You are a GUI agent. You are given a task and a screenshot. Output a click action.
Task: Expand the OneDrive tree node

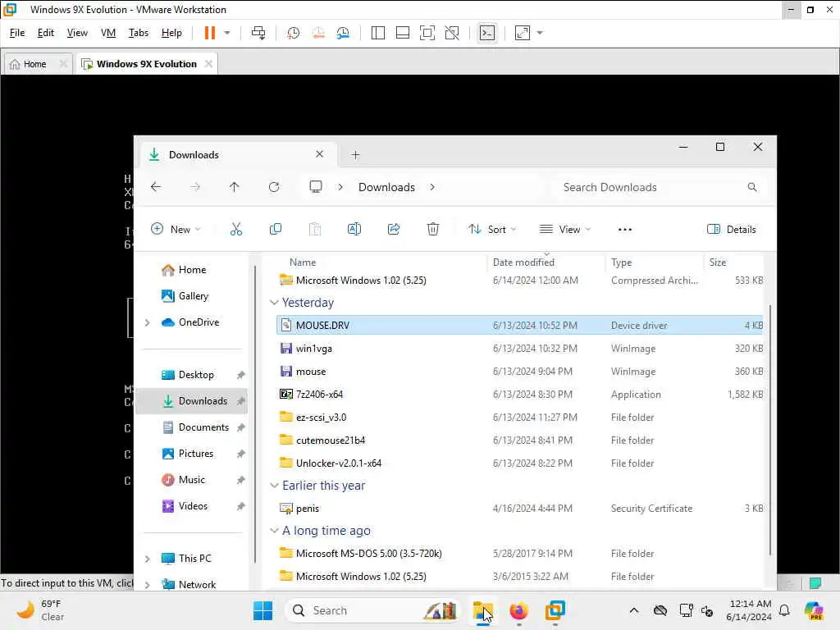tap(148, 322)
